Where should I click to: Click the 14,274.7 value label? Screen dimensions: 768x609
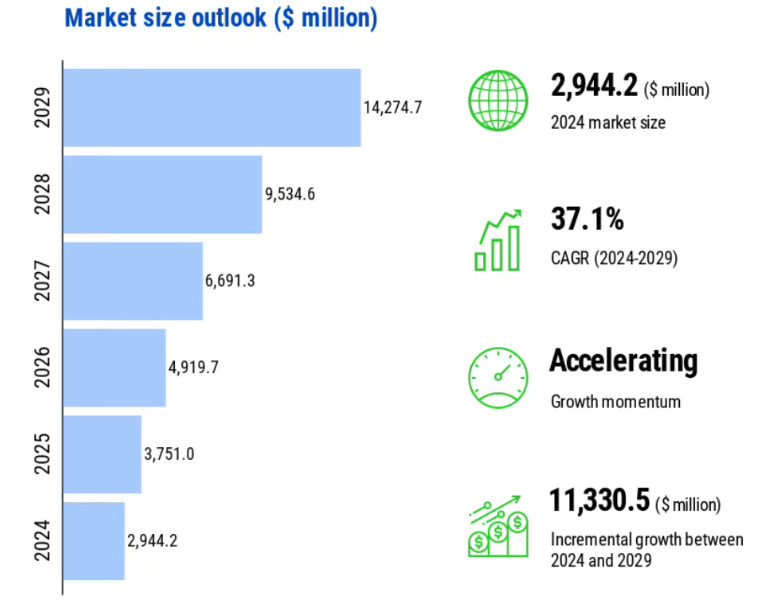pyautogui.click(x=393, y=108)
